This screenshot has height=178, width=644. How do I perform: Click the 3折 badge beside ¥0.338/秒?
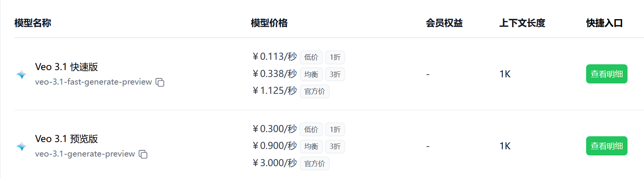coord(335,74)
